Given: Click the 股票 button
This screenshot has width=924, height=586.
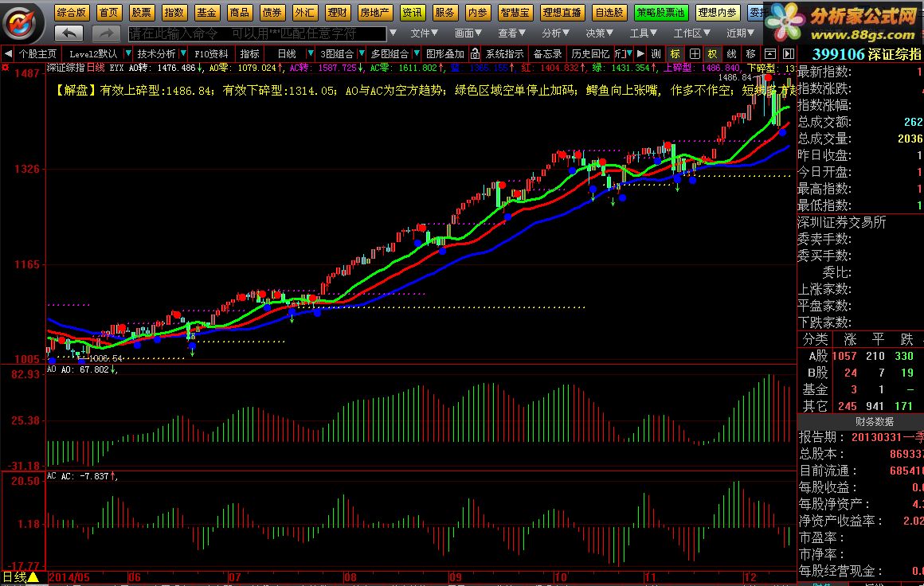Looking at the screenshot, I should (141, 12).
